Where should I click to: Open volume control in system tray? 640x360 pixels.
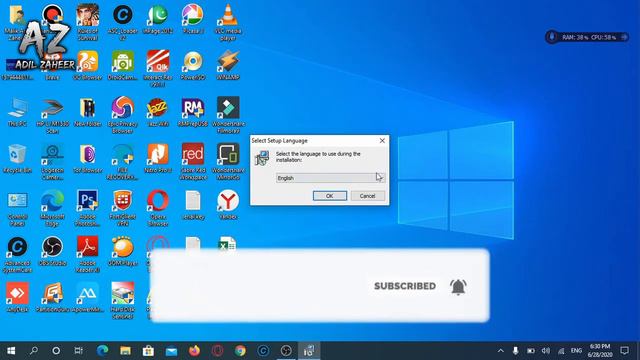[x=546, y=351]
